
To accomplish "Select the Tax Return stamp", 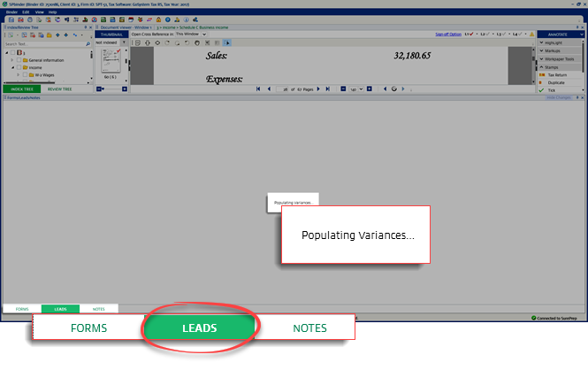I will pyautogui.click(x=557, y=75).
